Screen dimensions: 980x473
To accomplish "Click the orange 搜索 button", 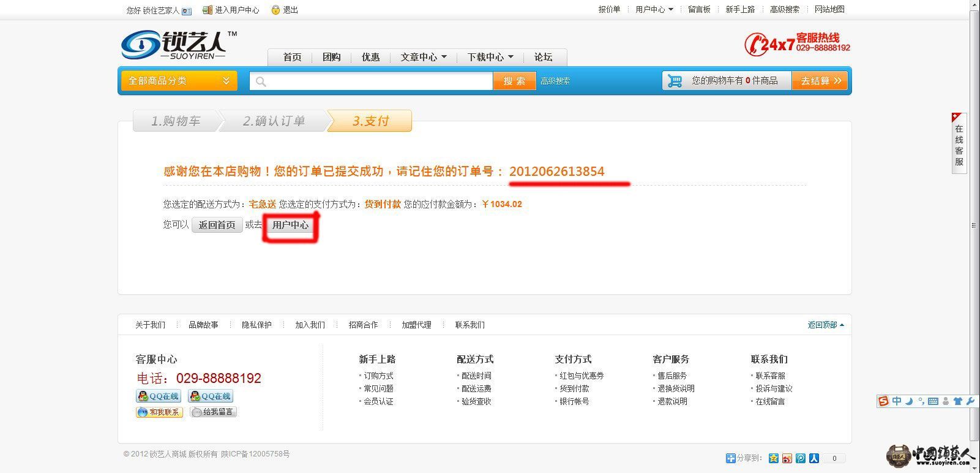I will tap(514, 81).
